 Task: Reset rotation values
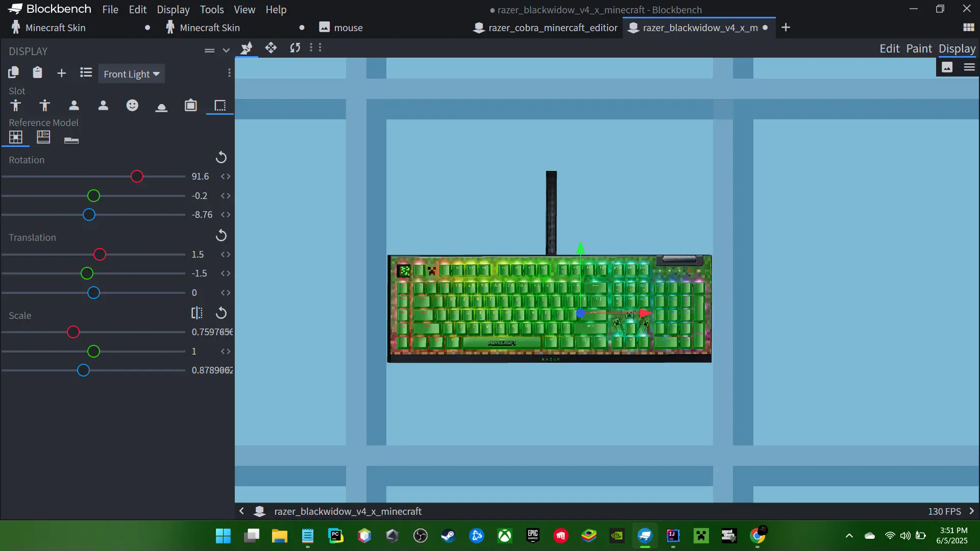[221, 158]
